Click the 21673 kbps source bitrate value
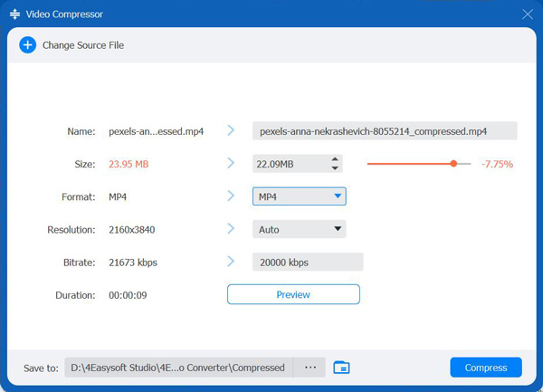This screenshot has height=392, width=543. point(133,263)
